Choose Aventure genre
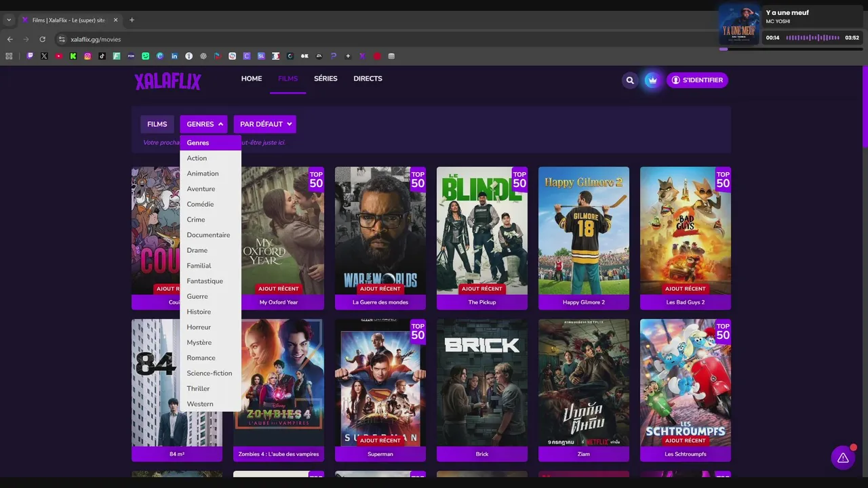868x488 pixels. (210, 189)
